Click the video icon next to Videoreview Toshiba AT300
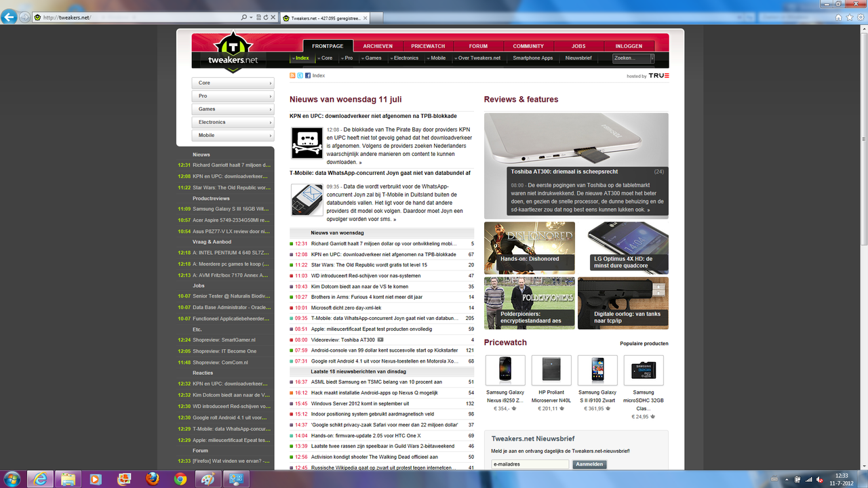868x488 pixels. coord(380,340)
